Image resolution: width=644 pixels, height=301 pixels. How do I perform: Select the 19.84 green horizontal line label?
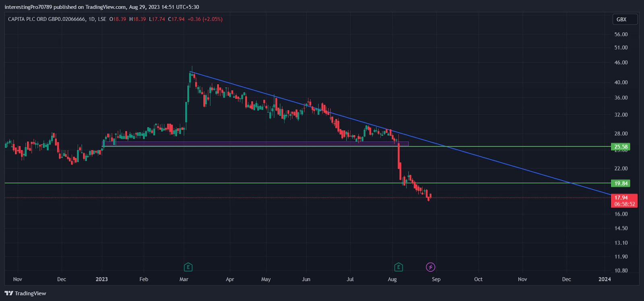(620, 183)
